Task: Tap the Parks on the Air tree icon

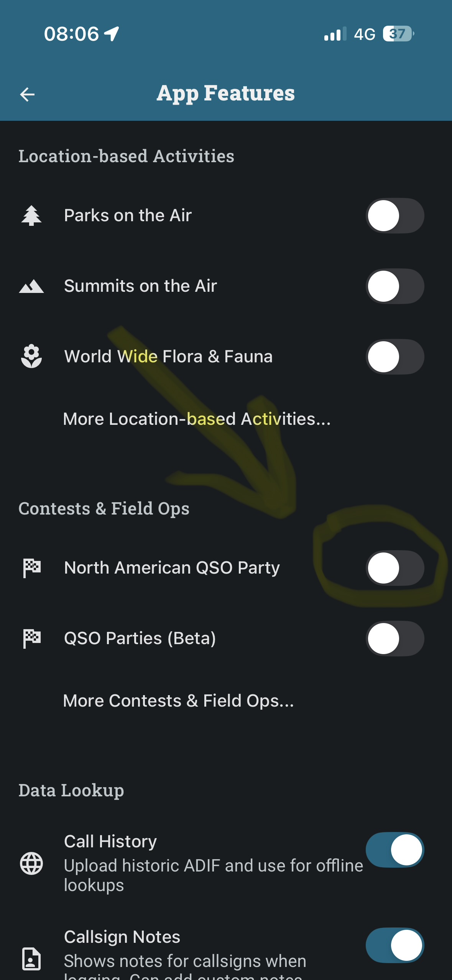Action: 31,215
